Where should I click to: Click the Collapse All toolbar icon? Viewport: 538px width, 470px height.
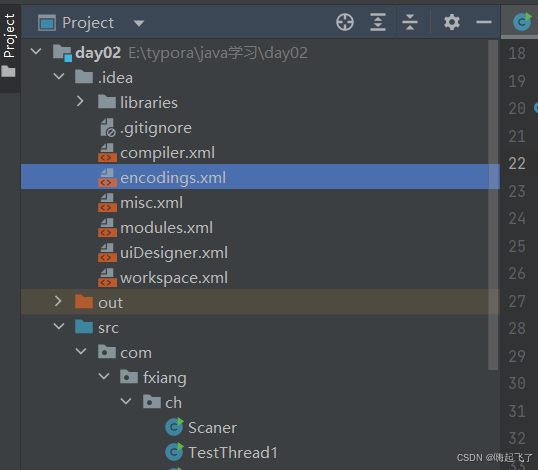coord(410,23)
